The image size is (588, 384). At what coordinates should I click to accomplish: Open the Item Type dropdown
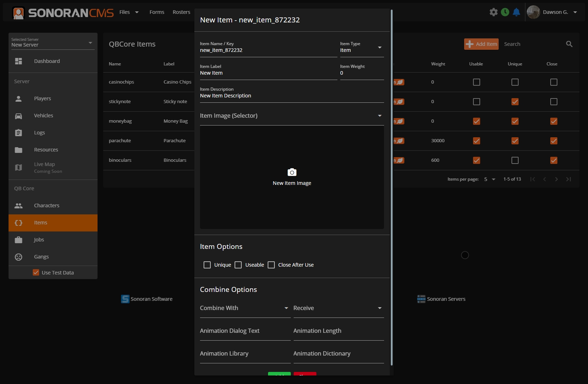click(362, 48)
